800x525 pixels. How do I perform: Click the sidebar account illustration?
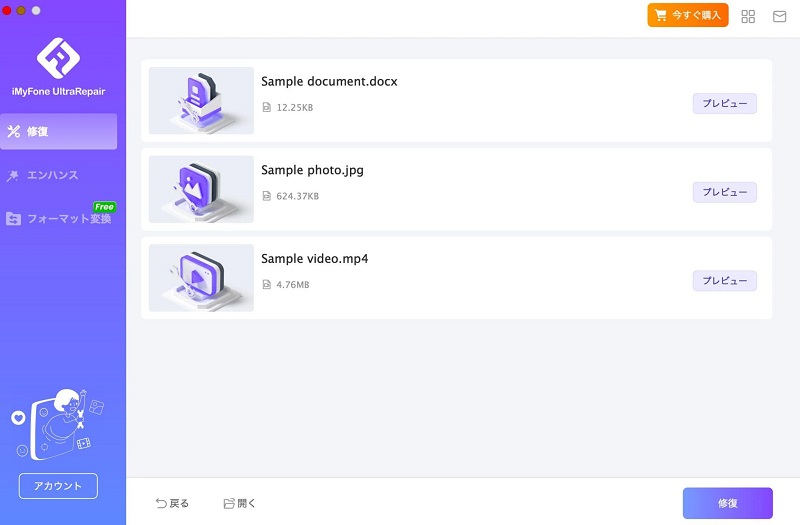[58, 424]
